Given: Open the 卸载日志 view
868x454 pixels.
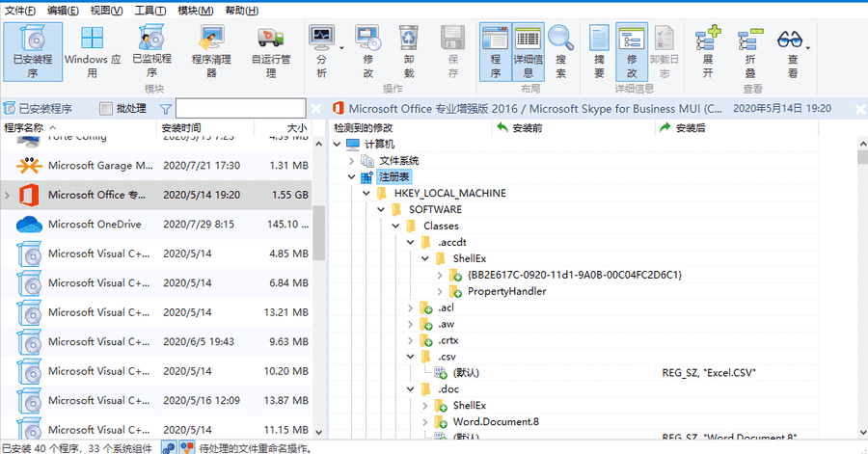Looking at the screenshot, I should click(664, 52).
